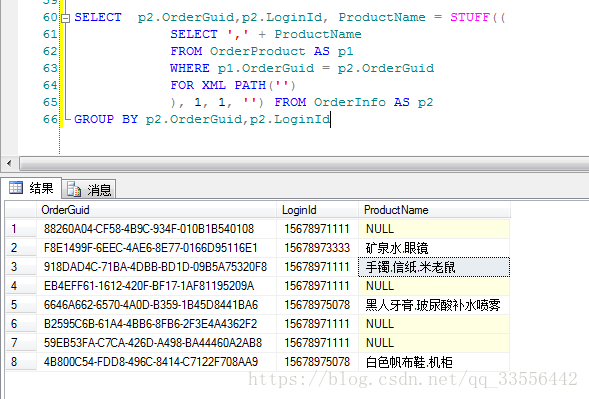The image size is (589, 399).
Task: Select cell 4B800C54-FDD8-496C-8414-C7122F708AA9
Action: (156, 362)
